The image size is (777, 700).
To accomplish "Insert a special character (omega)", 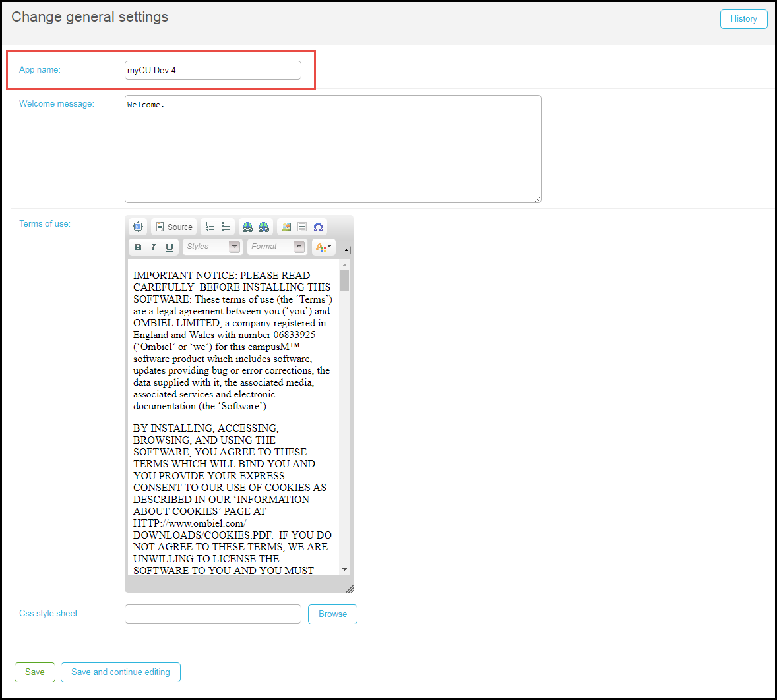I will 318,227.
